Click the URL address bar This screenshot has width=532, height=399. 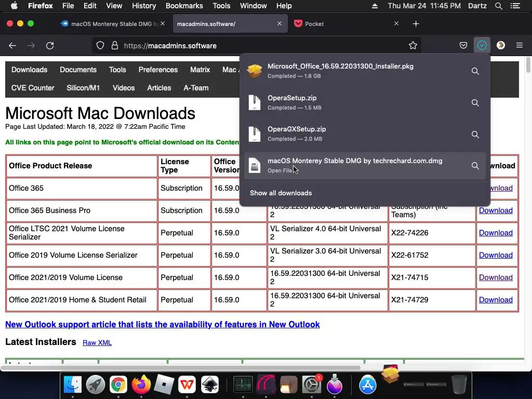pyautogui.click(x=256, y=46)
